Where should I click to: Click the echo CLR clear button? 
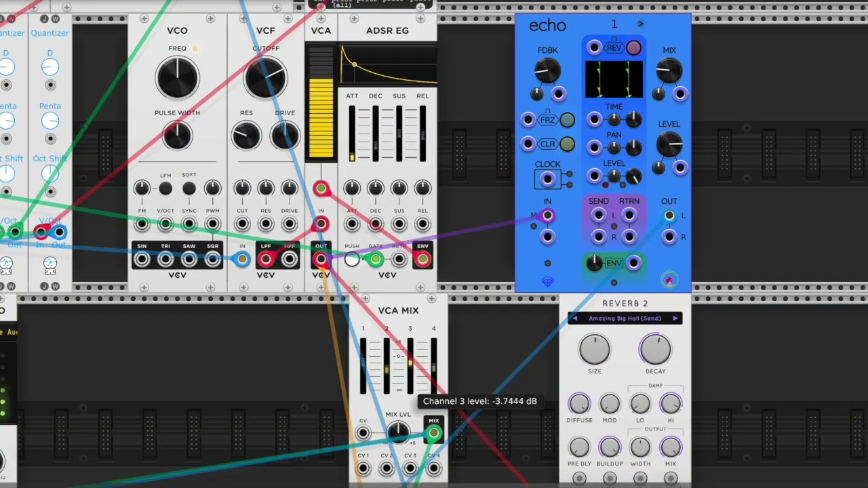click(x=568, y=144)
